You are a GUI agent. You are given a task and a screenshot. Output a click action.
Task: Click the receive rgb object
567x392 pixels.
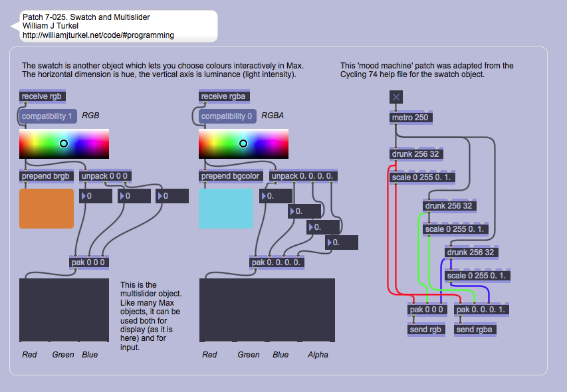click(x=43, y=96)
